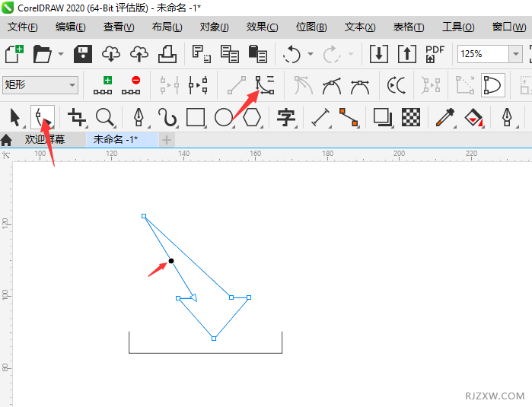Click the 125% zoom input field
This screenshot has height=407, width=532.
pos(483,54)
